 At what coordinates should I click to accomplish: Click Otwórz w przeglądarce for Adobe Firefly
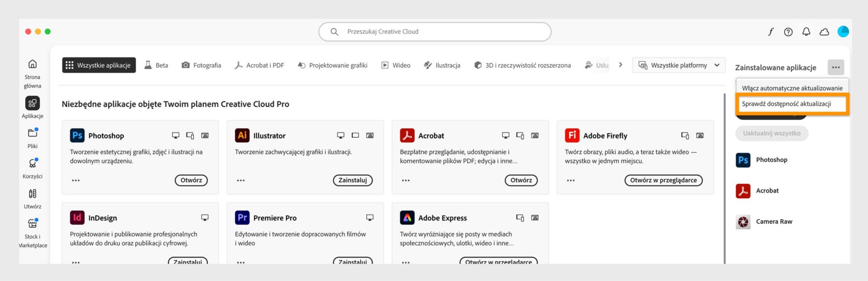pos(663,180)
